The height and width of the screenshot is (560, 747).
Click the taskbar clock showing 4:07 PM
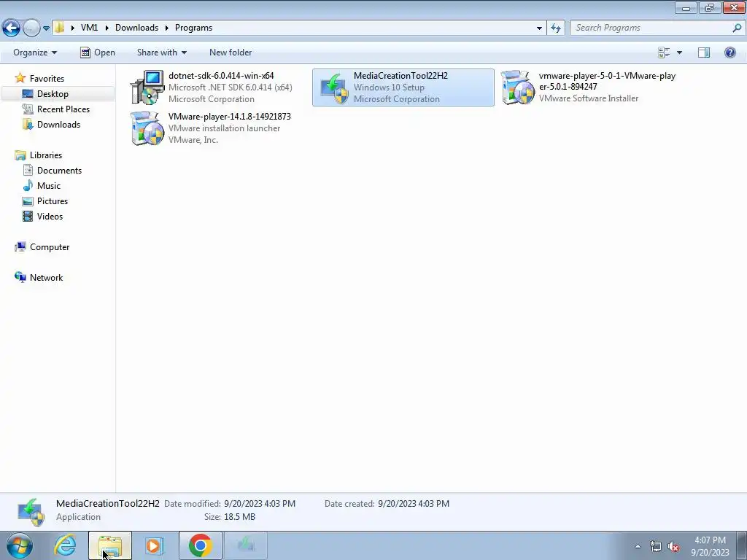[x=710, y=546]
